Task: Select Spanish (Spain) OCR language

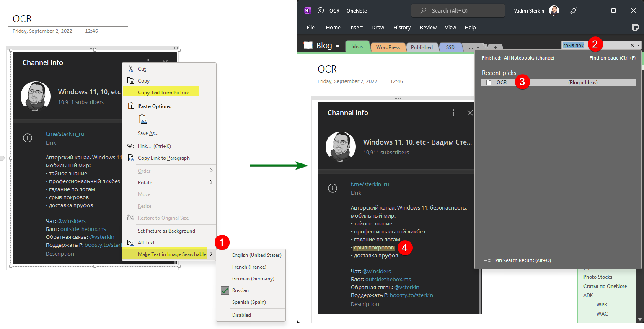Action: tap(251, 302)
